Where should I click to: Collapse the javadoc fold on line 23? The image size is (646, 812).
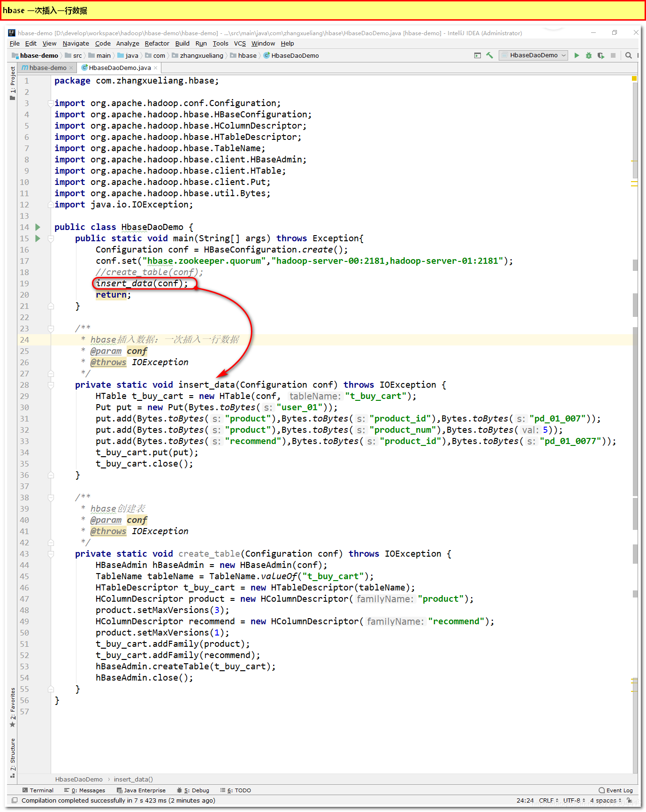pos(50,329)
